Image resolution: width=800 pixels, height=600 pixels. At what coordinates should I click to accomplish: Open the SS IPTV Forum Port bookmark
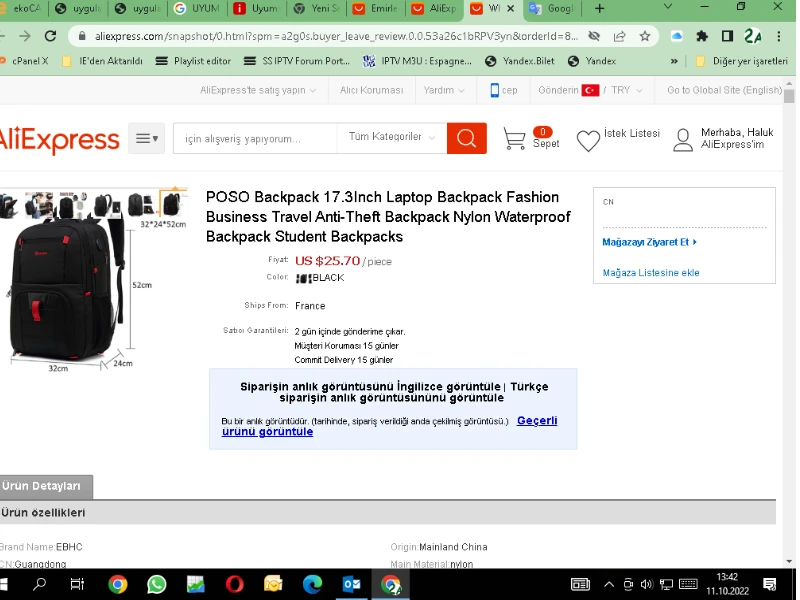[297, 61]
